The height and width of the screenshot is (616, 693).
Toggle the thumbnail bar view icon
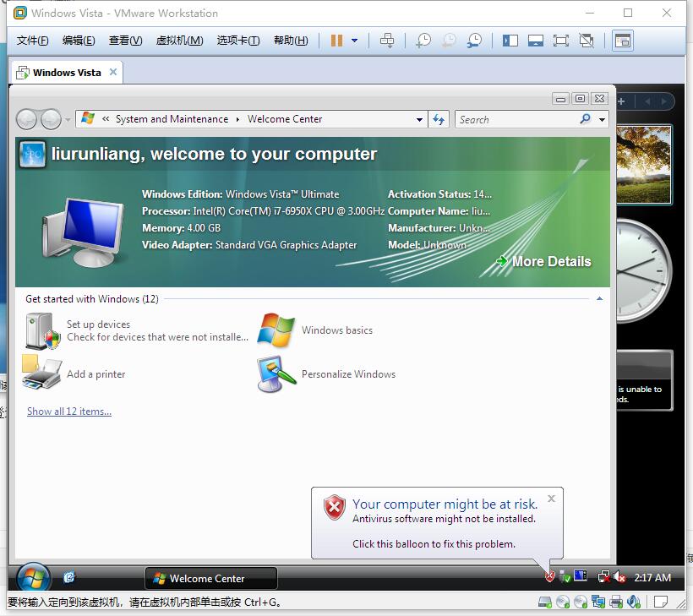(535, 41)
